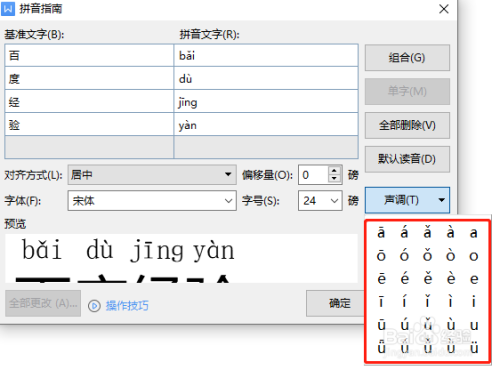Select the base text cell 经
Image resolution: width=500 pixels, height=370 pixels.
(89, 101)
